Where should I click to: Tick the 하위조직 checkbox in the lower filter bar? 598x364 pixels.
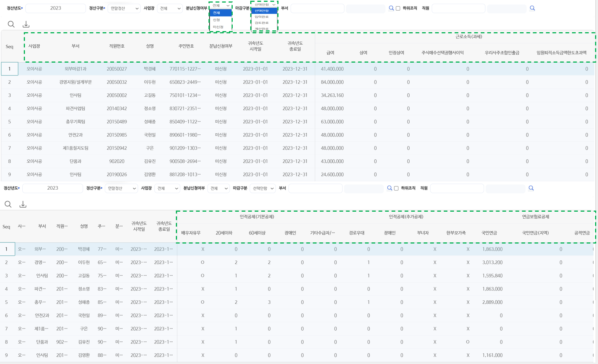[396, 189]
